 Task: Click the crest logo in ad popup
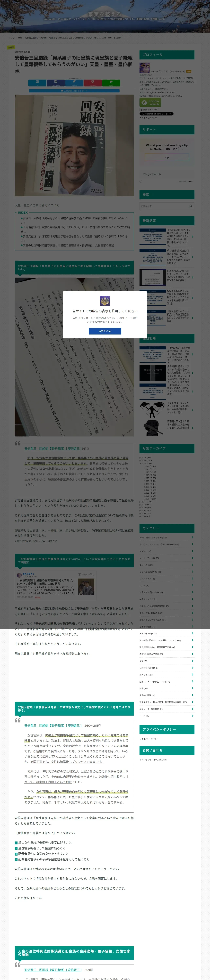pos(105,301)
